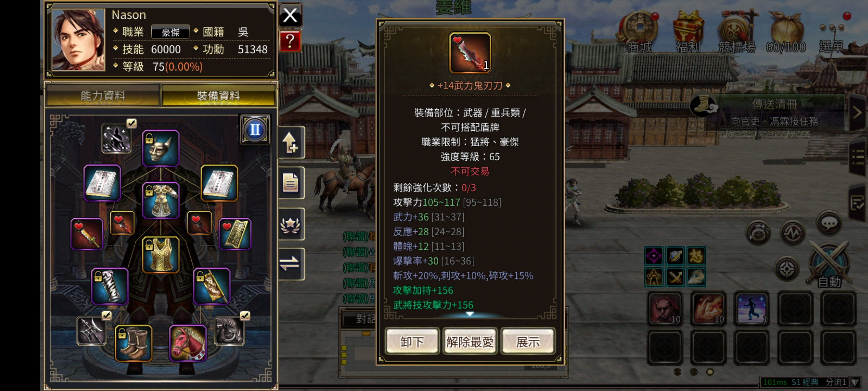Select the horse mount equipment slot
868x391 pixels.
point(188,343)
